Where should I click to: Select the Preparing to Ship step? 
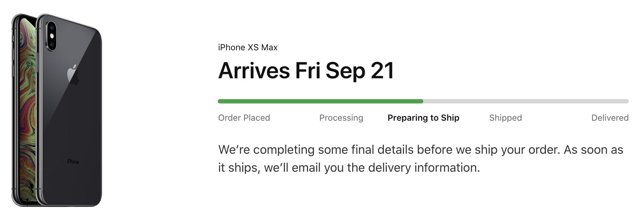tap(423, 118)
